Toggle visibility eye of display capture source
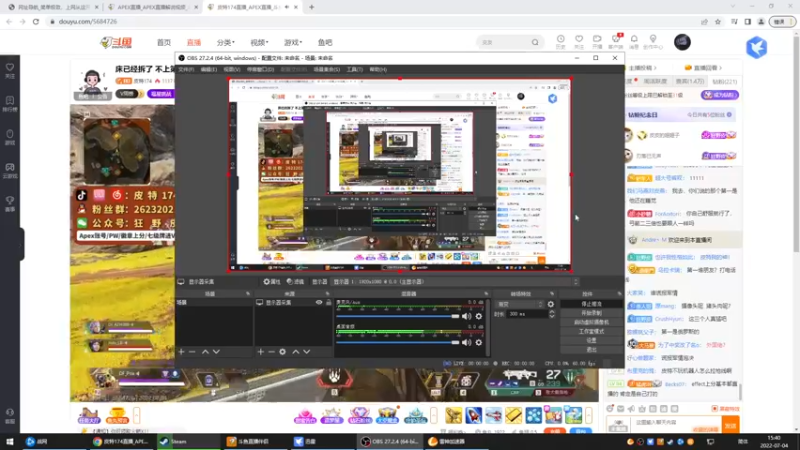The width and height of the screenshot is (800, 450). pos(319,303)
